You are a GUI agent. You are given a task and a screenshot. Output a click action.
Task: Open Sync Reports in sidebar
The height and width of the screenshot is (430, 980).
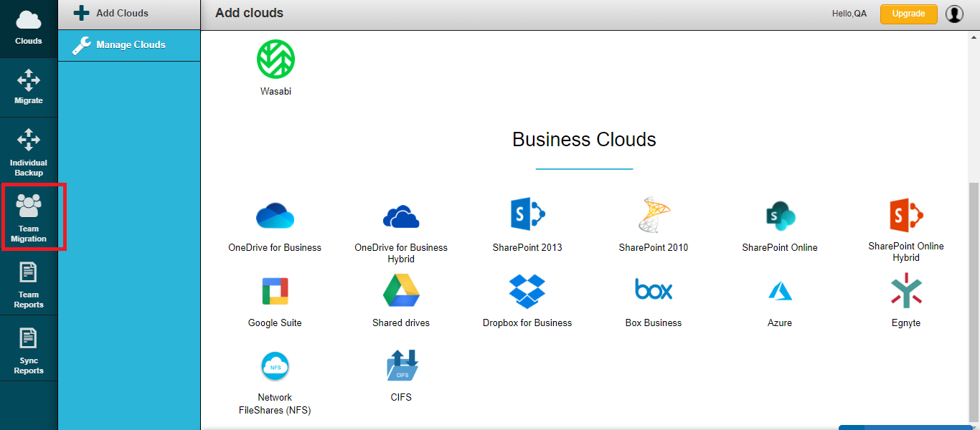(x=29, y=349)
